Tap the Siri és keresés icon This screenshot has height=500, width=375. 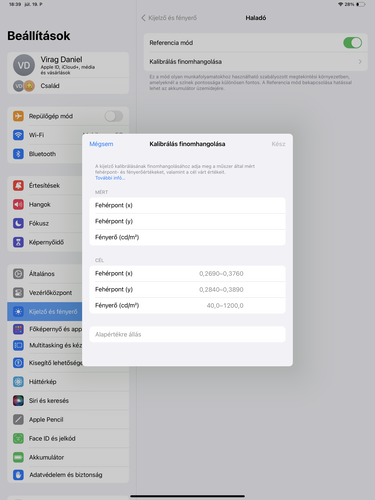point(18,401)
